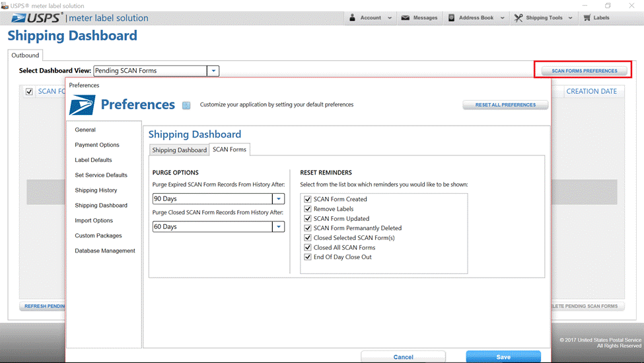
Task: Select Shipping Dashboard in the preferences sidebar
Action: [x=101, y=205]
